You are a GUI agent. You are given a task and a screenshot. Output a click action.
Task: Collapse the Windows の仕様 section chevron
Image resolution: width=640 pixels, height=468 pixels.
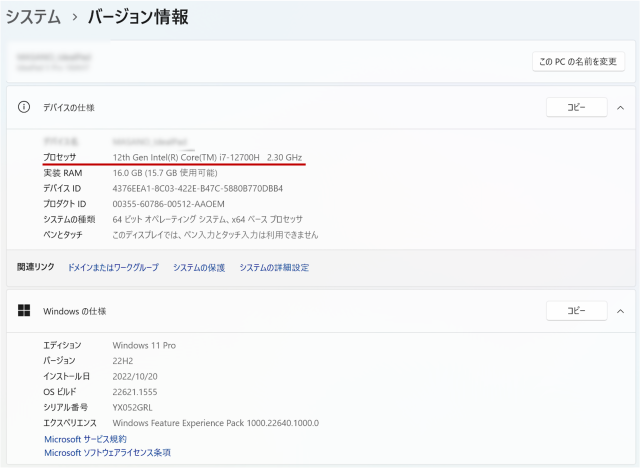click(x=620, y=311)
